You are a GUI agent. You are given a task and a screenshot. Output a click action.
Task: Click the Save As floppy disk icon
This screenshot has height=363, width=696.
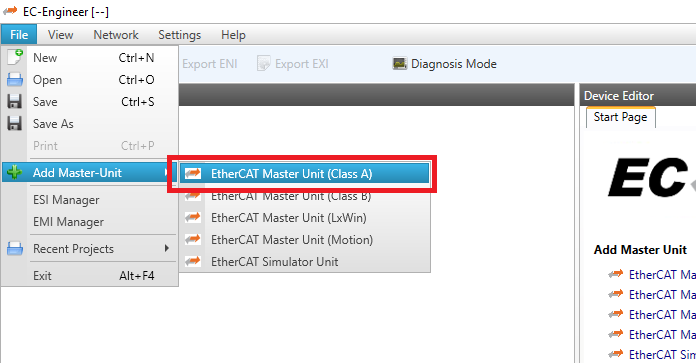coord(15,123)
